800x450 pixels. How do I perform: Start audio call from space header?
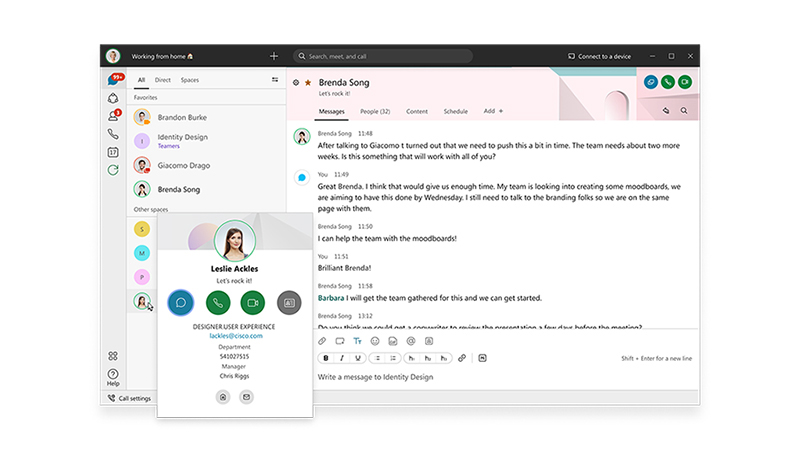click(668, 82)
